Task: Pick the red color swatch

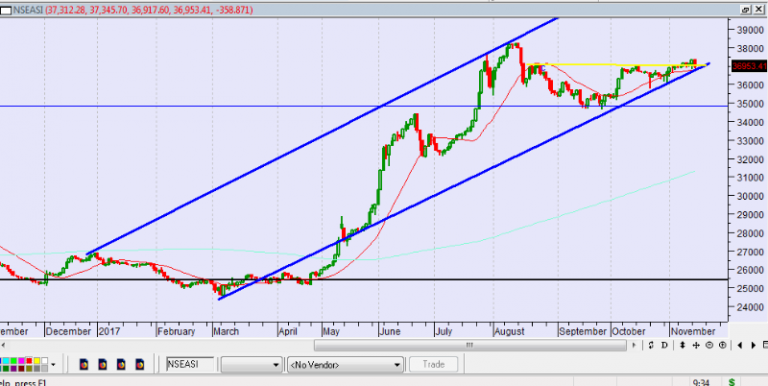Action: [x=29, y=361]
